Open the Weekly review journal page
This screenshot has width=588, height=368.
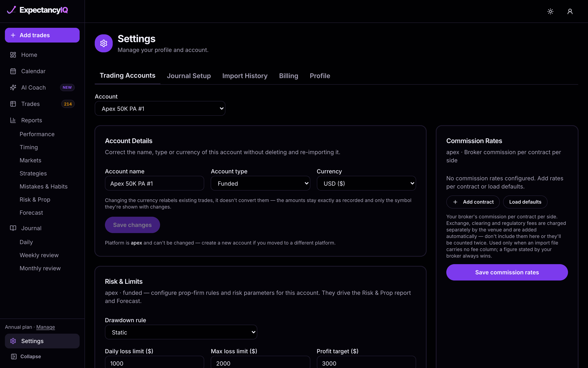[39, 255]
